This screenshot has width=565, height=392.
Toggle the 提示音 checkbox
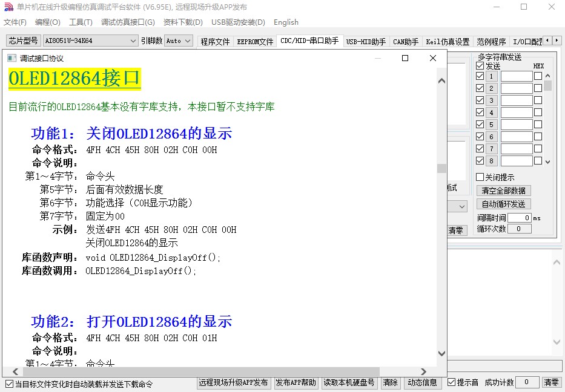[451, 382]
